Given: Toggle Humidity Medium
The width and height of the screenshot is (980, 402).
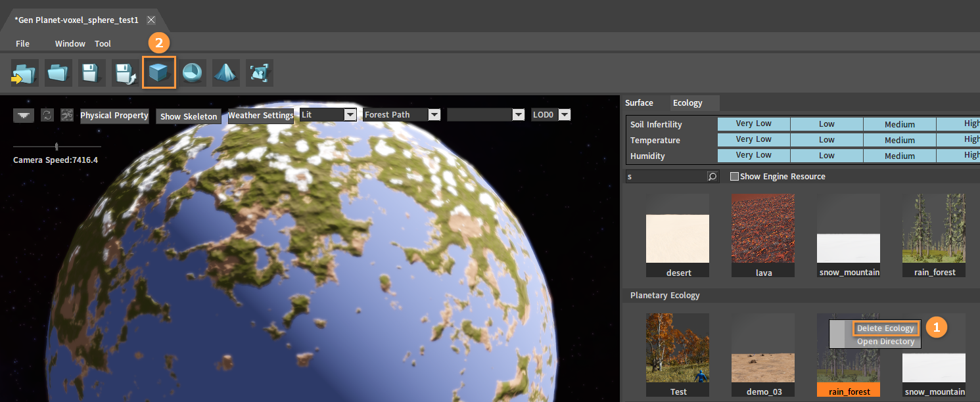Looking at the screenshot, I should [x=899, y=155].
